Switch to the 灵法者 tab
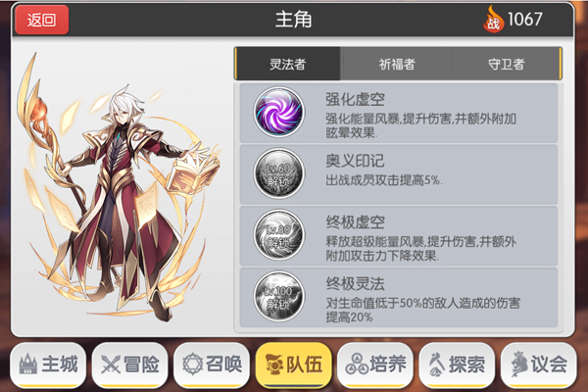The height and width of the screenshot is (392, 588). click(x=287, y=64)
